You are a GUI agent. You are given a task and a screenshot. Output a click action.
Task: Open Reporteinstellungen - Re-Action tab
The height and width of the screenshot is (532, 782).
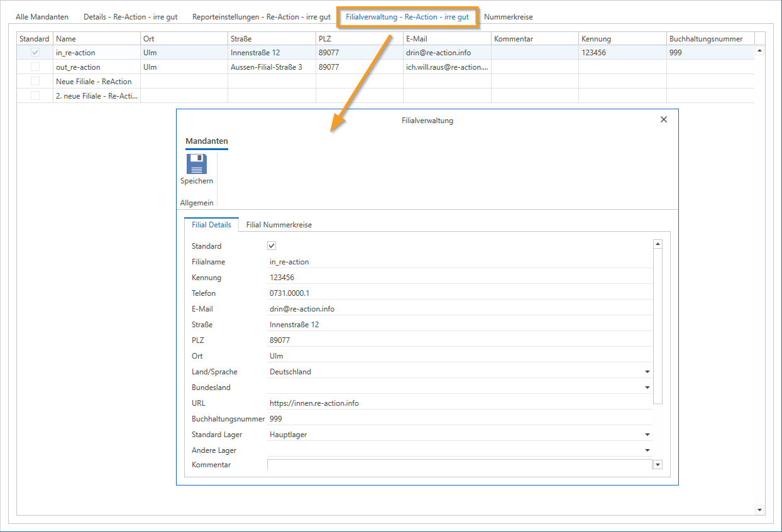click(261, 17)
